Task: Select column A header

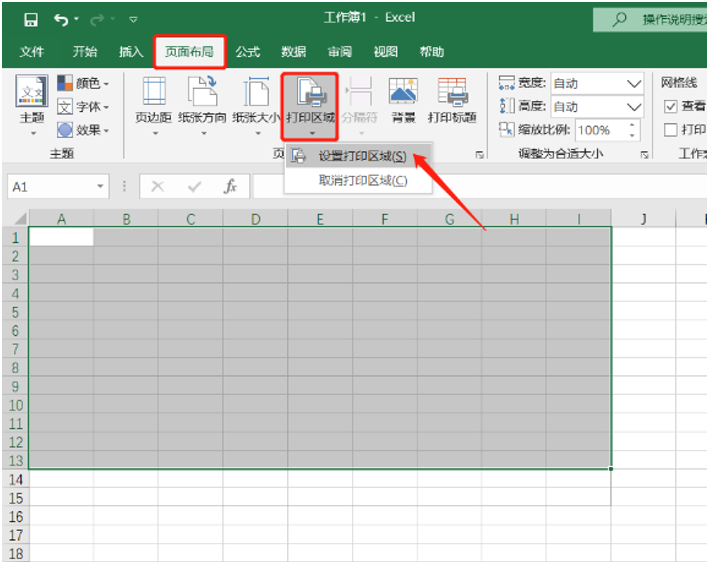Action: pyautogui.click(x=61, y=219)
